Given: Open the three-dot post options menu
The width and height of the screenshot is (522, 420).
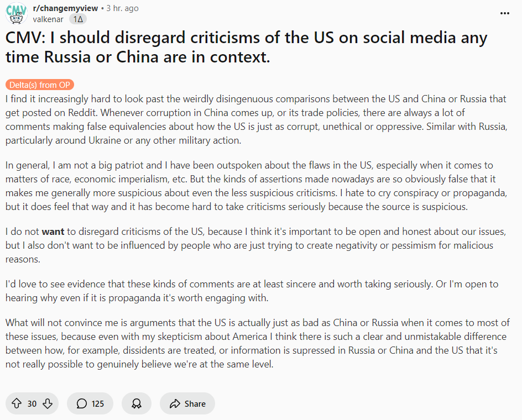Looking at the screenshot, I should pyautogui.click(x=505, y=13).
